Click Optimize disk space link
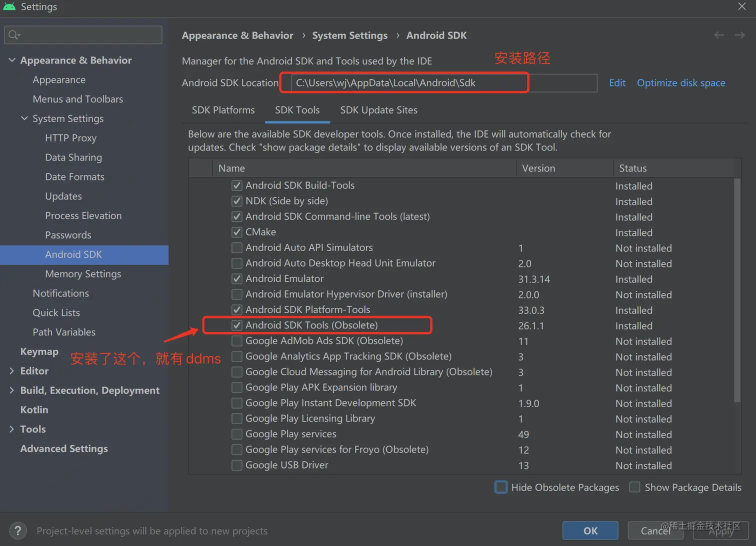The width and height of the screenshot is (756, 546). [x=681, y=83]
